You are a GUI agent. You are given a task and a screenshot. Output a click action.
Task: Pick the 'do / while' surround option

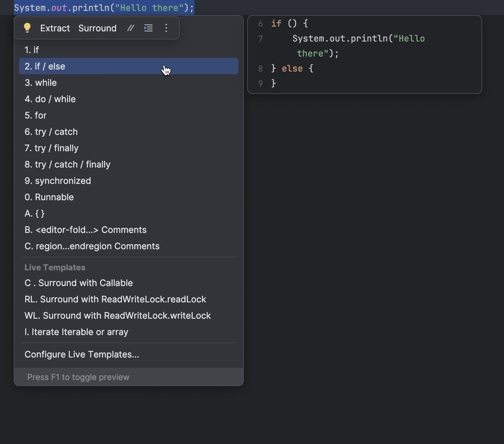pyautogui.click(x=50, y=99)
